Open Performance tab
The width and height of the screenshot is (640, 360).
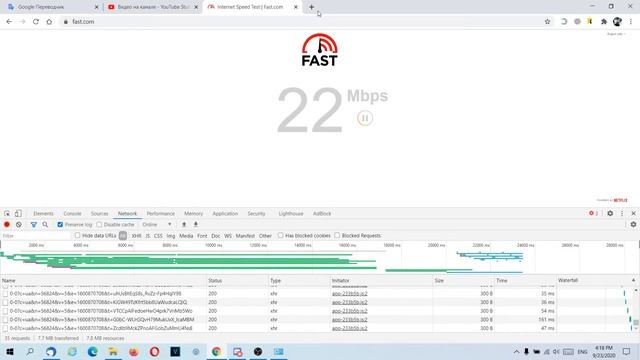pyautogui.click(x=161, y=213)
